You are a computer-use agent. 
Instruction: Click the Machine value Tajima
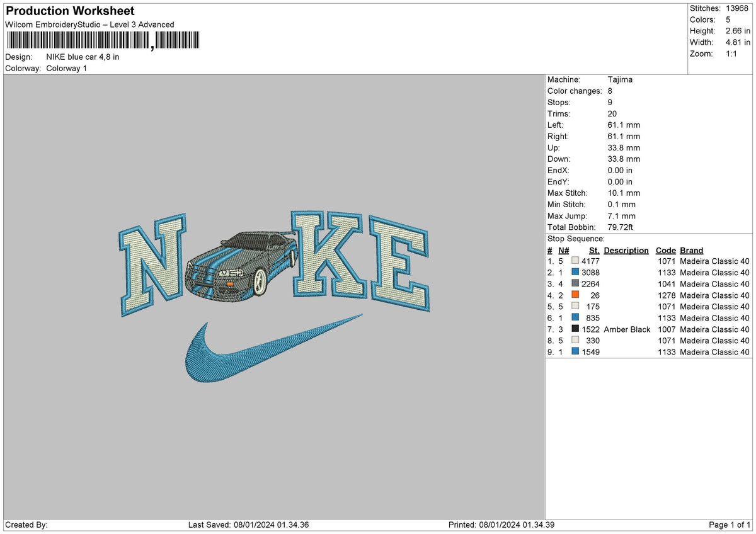point(620,79)
